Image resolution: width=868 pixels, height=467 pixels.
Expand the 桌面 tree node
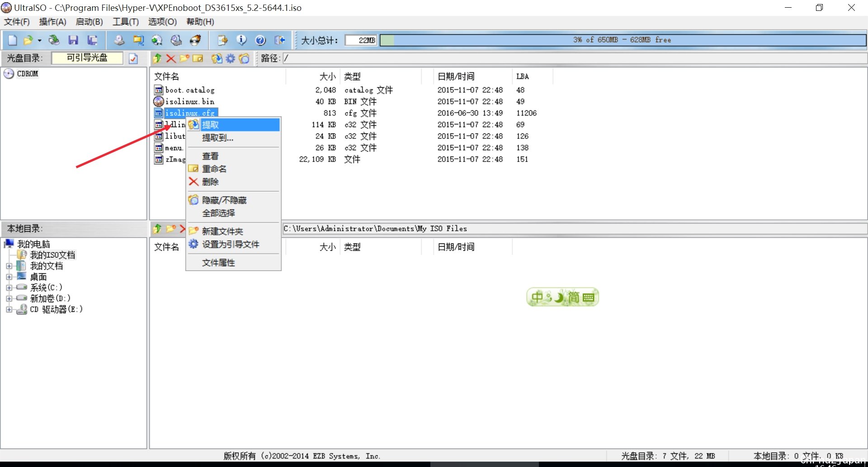(x=9, y=277)
